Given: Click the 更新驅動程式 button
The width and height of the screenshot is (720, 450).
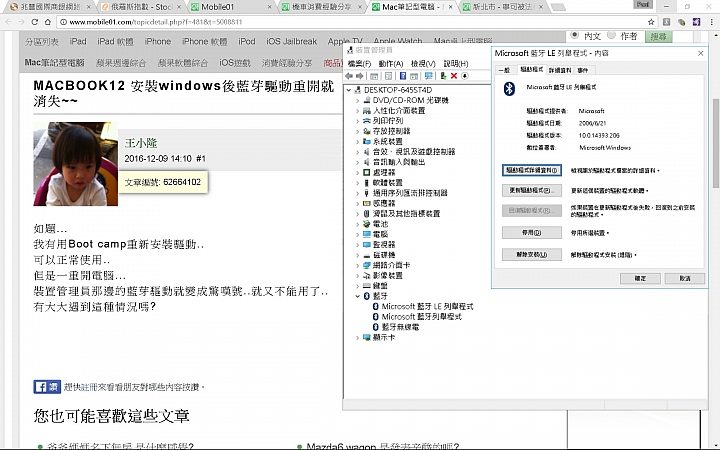Looking at the screenshot, I should click(x=532, y=190).
